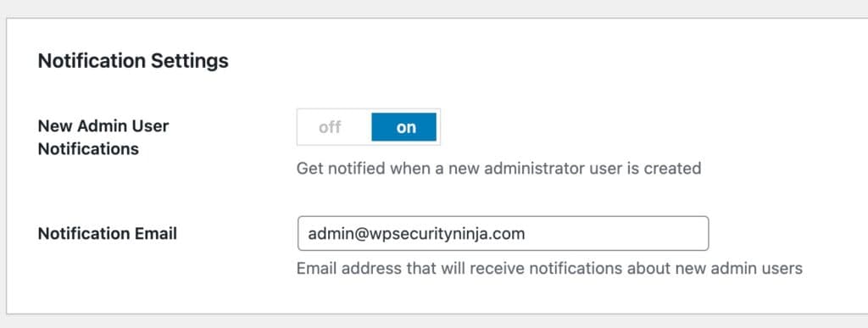Click the empty white space right of the toggle
This screenshot has width=868, height=328.
coord(637,127)
